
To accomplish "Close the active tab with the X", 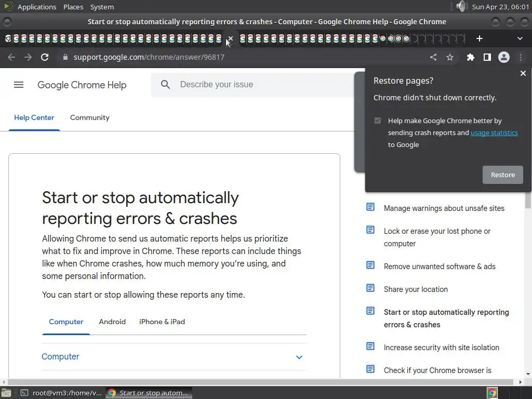I will (x=230, y=38).
